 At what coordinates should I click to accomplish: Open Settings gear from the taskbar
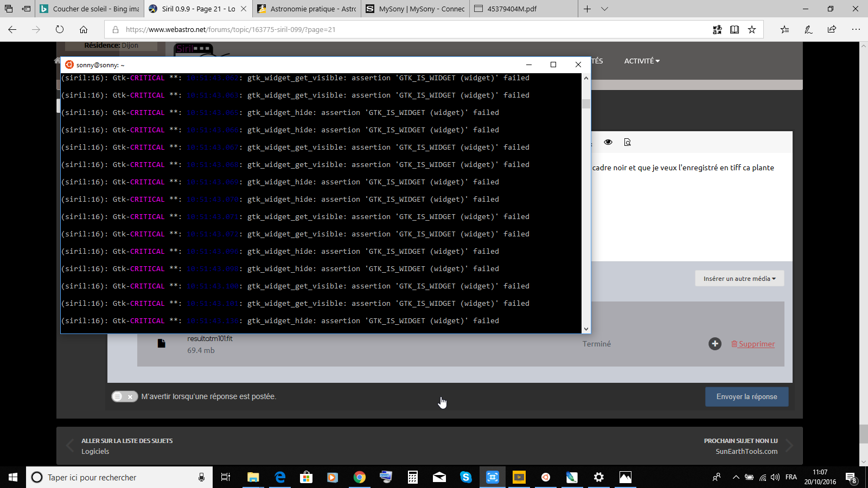click(x=599, y=477)
